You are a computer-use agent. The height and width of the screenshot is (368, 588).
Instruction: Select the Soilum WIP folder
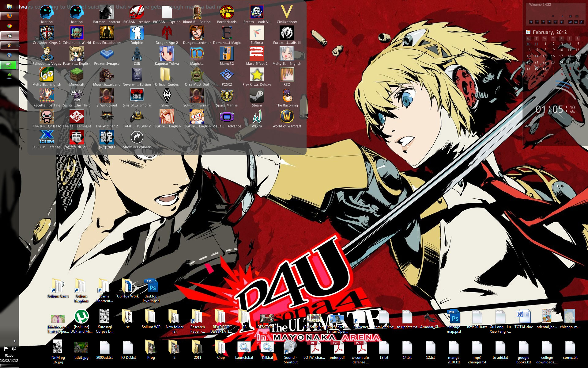(x=151, y=319)
